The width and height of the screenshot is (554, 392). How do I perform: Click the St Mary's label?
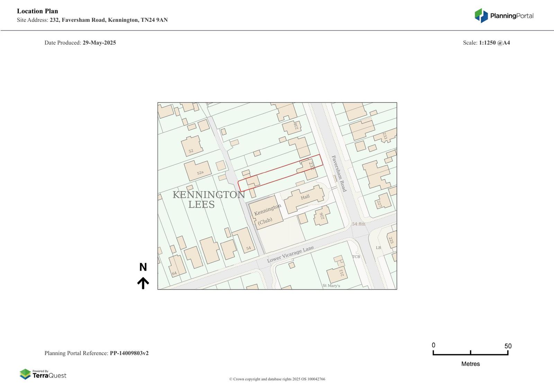[331, 286]
